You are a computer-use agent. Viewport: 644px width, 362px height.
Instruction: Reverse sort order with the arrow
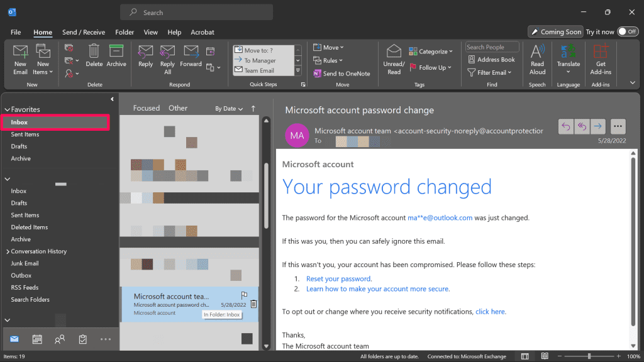[253, 109]
